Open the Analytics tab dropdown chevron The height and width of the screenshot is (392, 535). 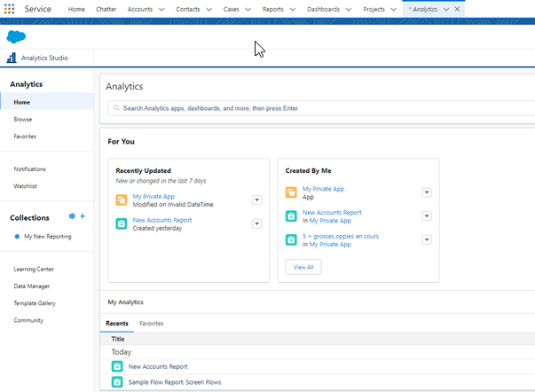coord(446,9)
